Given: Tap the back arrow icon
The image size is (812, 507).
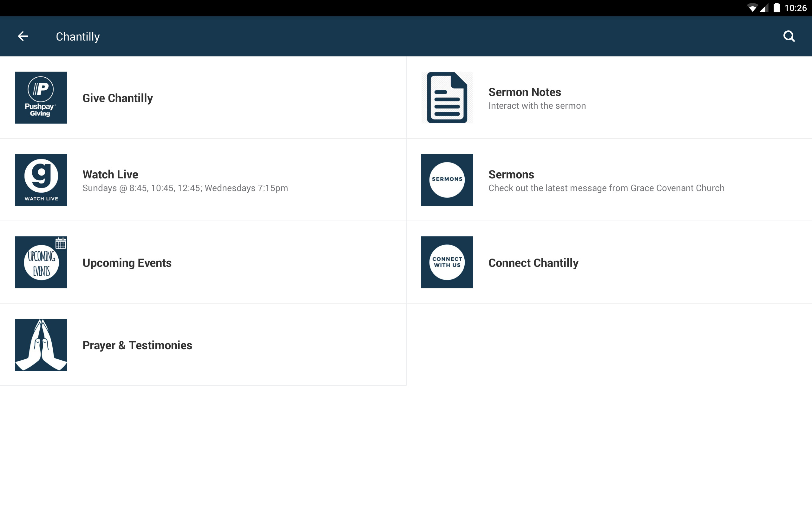Looking at the screenshot, I should (x=23, y=36).
